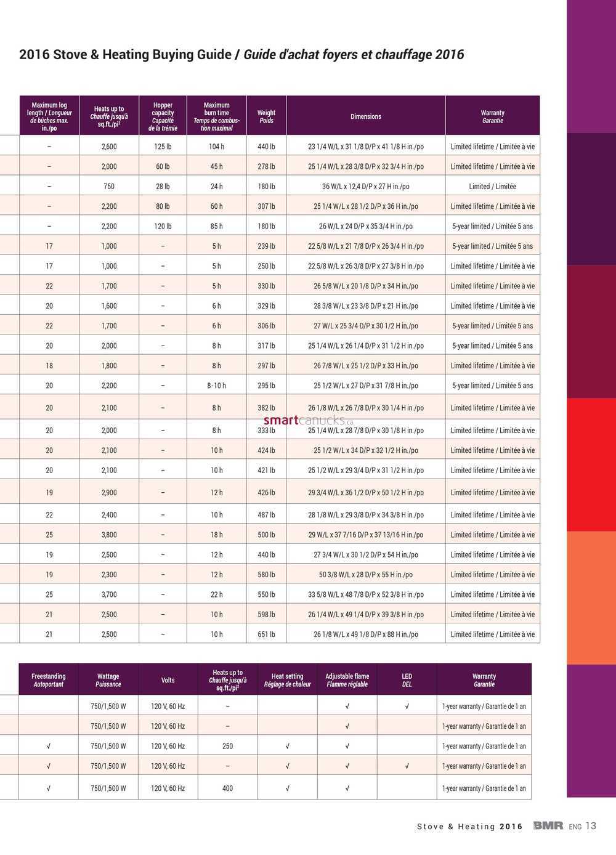Click the '60 h' burn time cell
The width and height of the screenshot is (616, 855).
[x=217, y=206]
